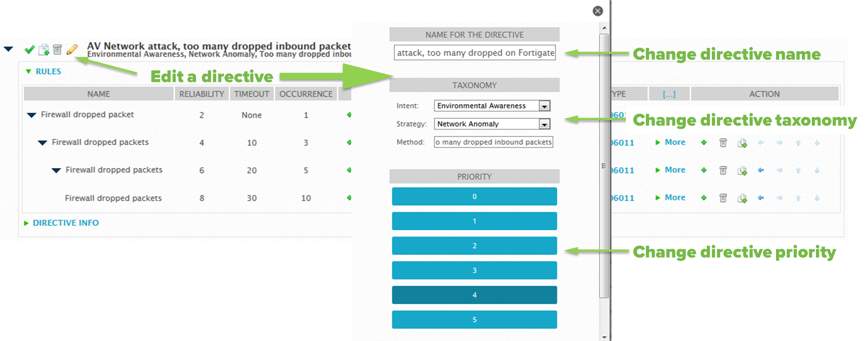Click the Firewall dropped packets rule, reliability 8

pyautogui.click(x=113, y=198)
